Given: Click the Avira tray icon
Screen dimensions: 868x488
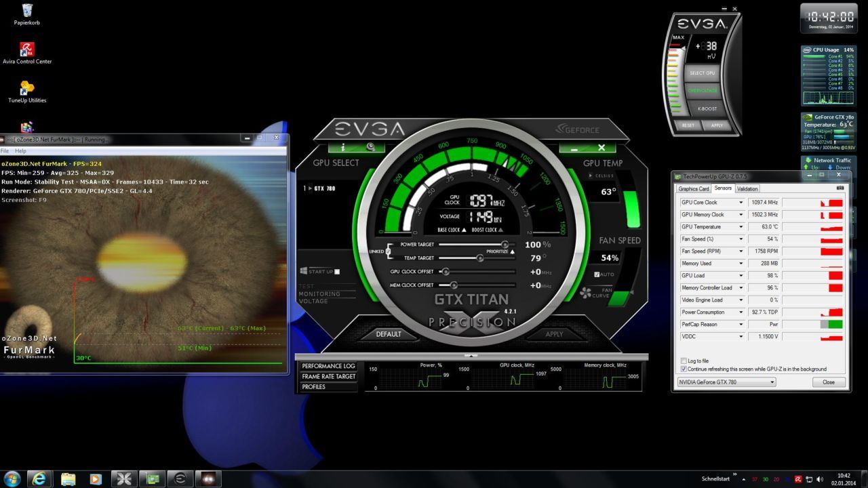Looking at the screenshot, I should tap(798, 479).
